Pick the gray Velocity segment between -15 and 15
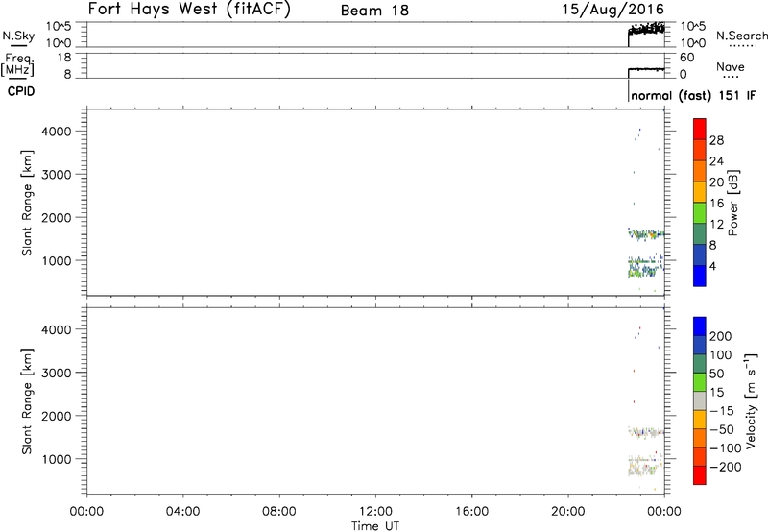 [x=700, y=400]
